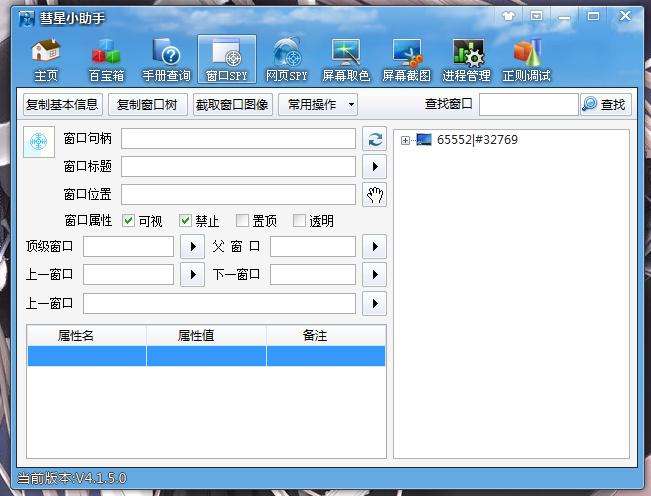Viewport: 651px width, 496px height.
Task: Click the 父窗口 input field
Action: pyautogui.click(x=313, y=247)
